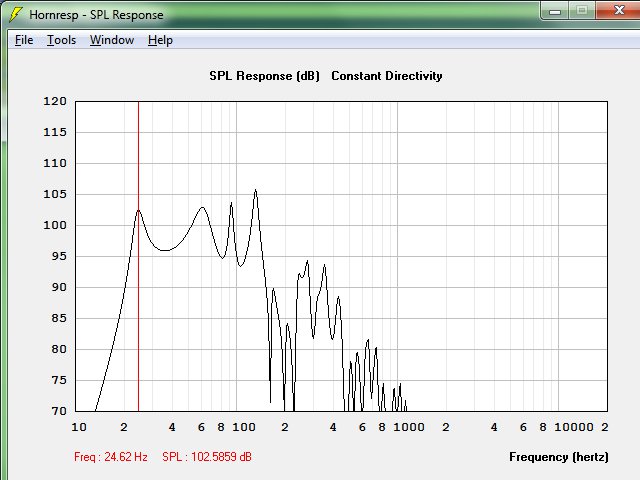Click the 'Frequency (hertz)' axis label
The width and height of the screenshot is (640, 480).
coord(559,457)
